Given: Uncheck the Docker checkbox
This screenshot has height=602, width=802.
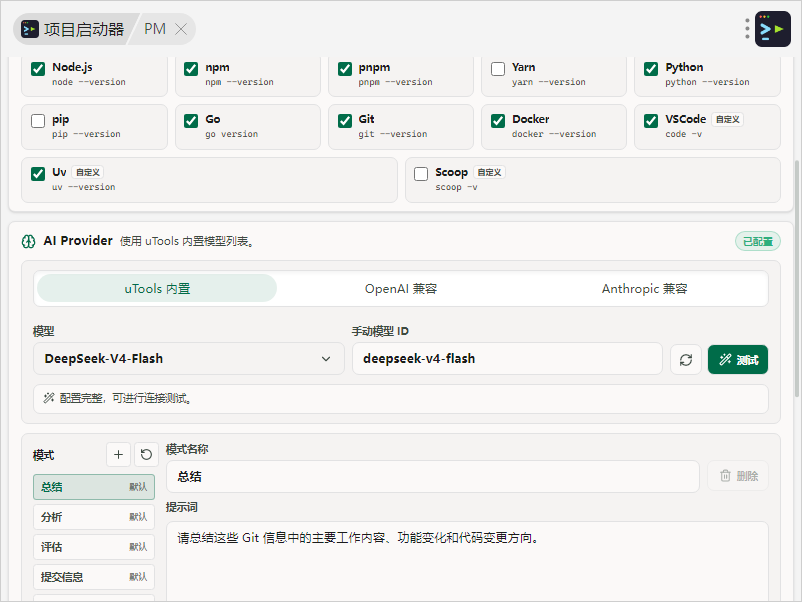Looking at the screenshot, I should click(498, 121).
